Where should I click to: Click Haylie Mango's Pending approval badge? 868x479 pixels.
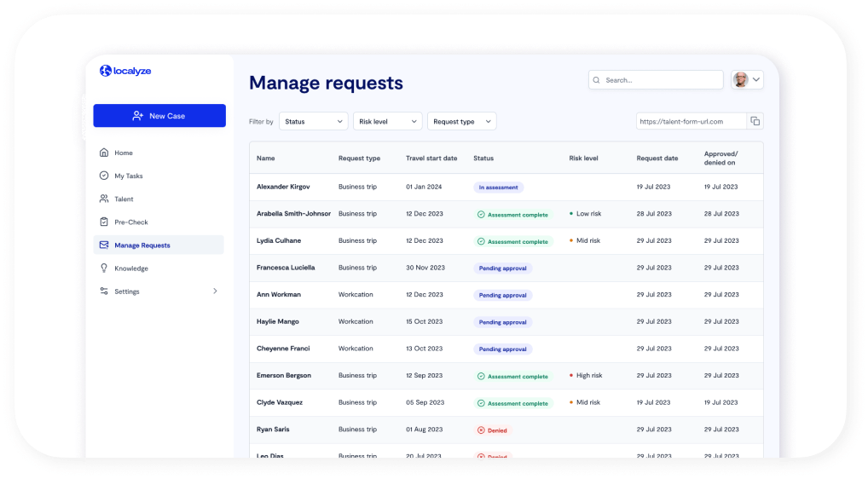[x=503, y=322]
